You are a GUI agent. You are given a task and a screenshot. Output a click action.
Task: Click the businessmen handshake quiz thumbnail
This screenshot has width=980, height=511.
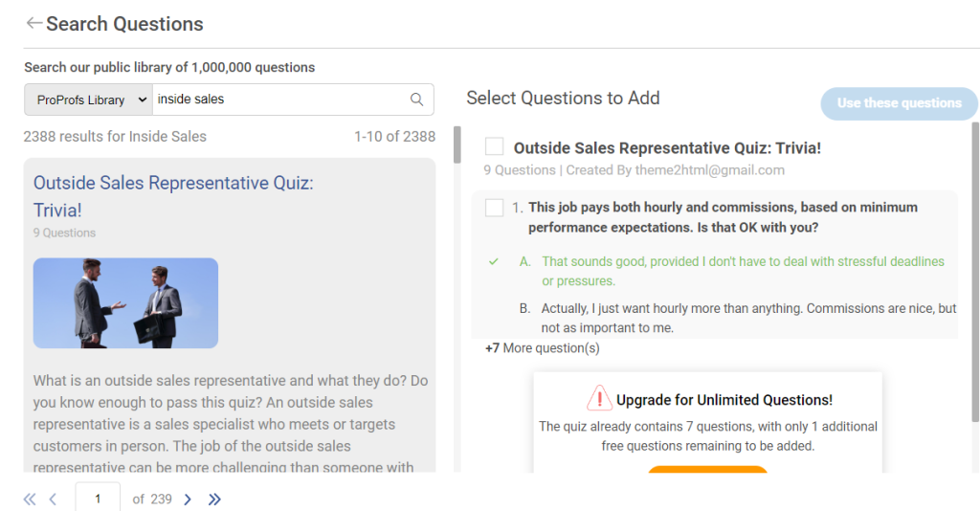125,302
